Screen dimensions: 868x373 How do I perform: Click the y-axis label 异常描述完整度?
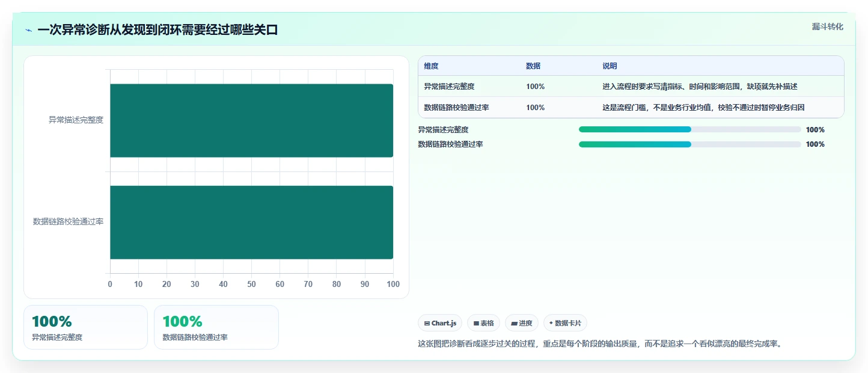coord(76,120)
